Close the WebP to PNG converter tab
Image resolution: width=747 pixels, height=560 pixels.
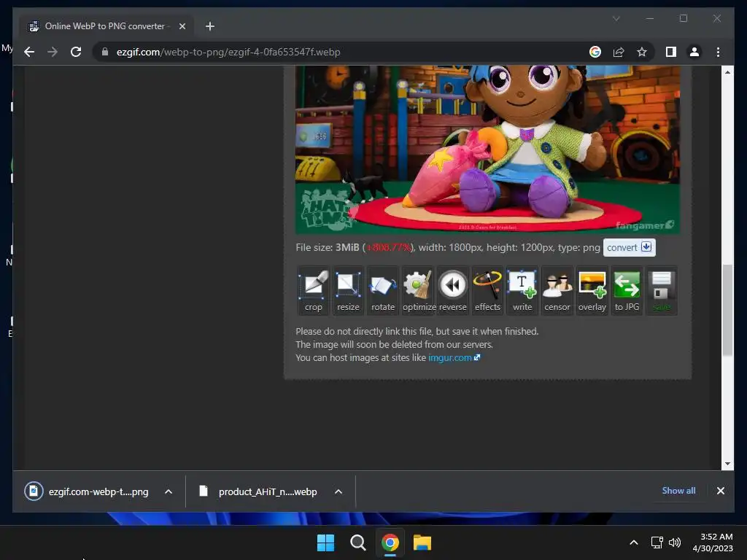click(182, 26)
